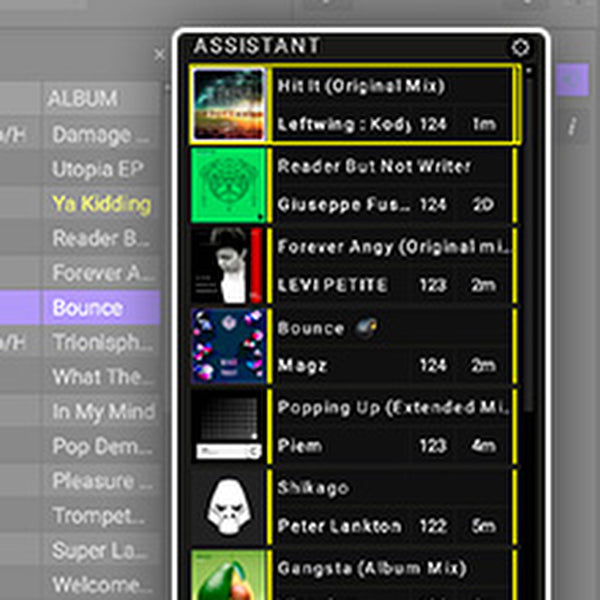Click artist Peter Lankton
The image size is (600, 600).
tap(339, 526)
